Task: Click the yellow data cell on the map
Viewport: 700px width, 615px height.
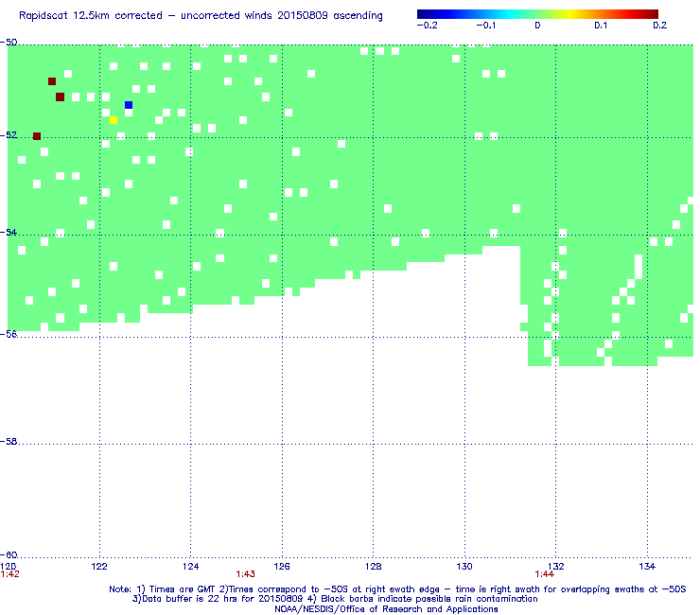Action: pos(114,120)
